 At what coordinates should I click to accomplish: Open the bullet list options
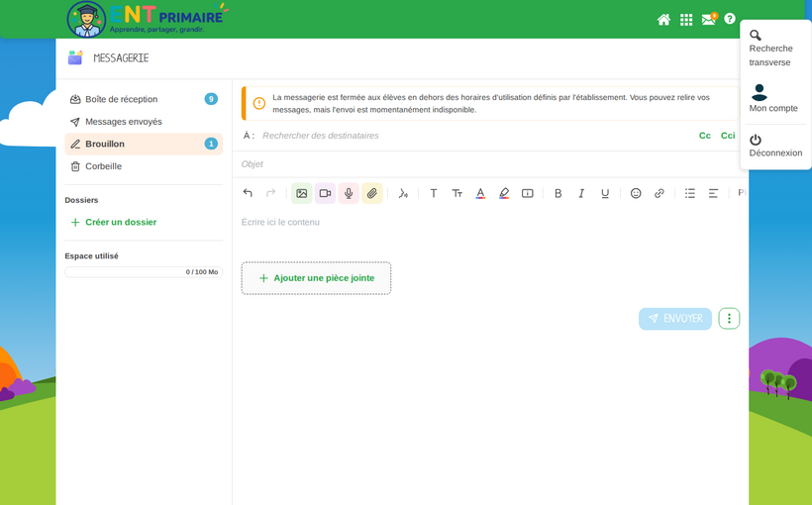point(690,193)
